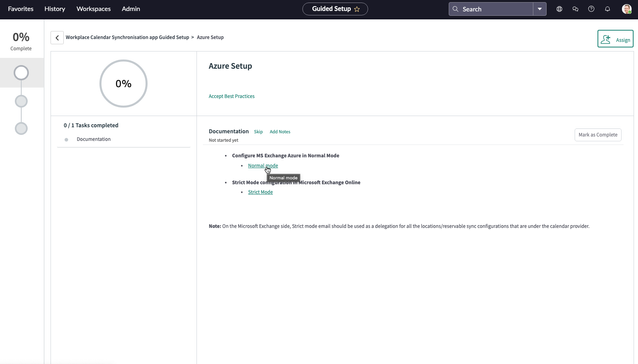
Task: Open the Strict Mode documentation link
Action: (x=260, y=192)
